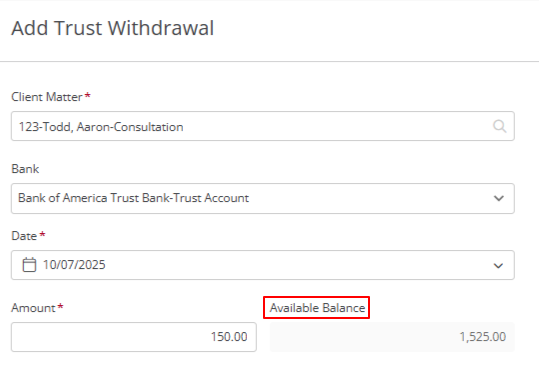The width and height of the screenshot is (539, 367).
Task: Click the Client Matter label
Action: click(47, 97)
